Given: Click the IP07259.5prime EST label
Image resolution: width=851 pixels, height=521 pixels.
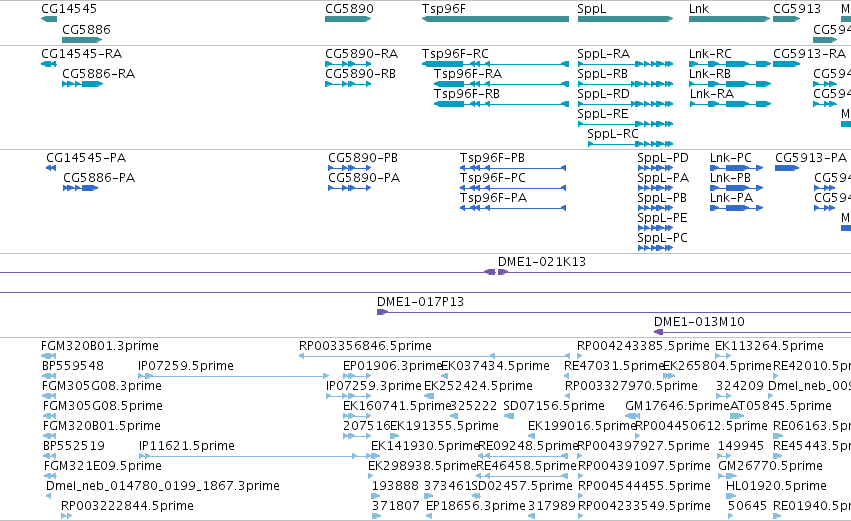Looking at the screenshot, I should click(x=186, y=366).
